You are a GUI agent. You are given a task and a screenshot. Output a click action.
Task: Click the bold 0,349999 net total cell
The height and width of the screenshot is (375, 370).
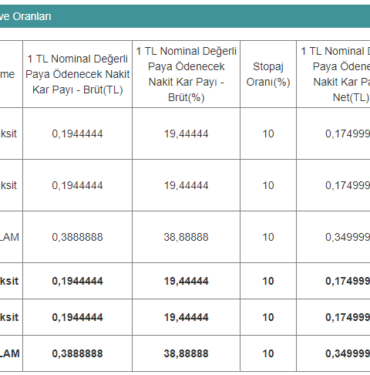coord(333,353)
